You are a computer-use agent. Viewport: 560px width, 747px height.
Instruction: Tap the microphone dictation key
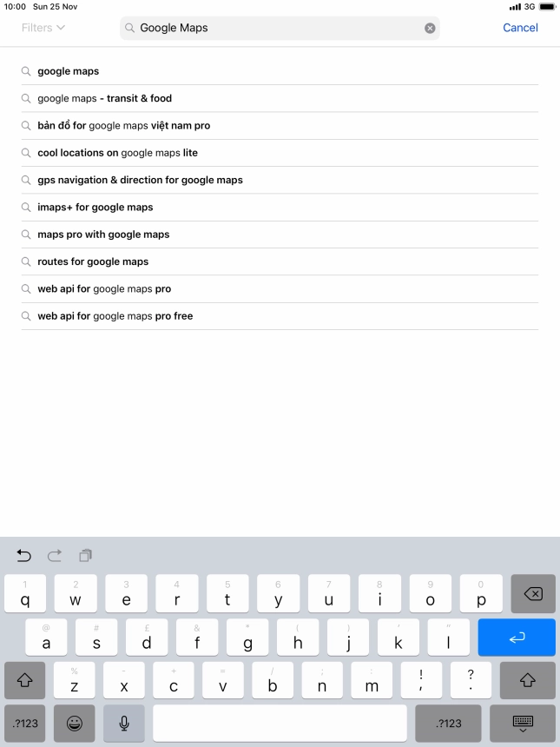click(x=124, y=724)
